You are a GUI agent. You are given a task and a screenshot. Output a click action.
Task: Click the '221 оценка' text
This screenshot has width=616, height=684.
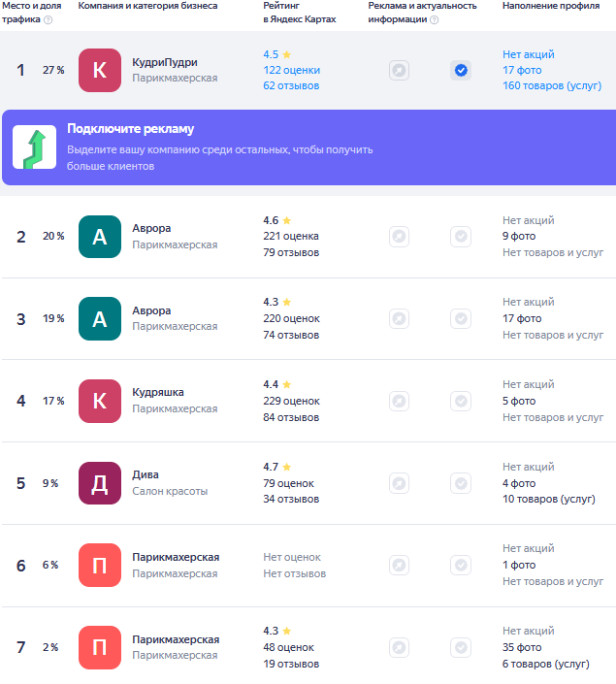[291, 236]
